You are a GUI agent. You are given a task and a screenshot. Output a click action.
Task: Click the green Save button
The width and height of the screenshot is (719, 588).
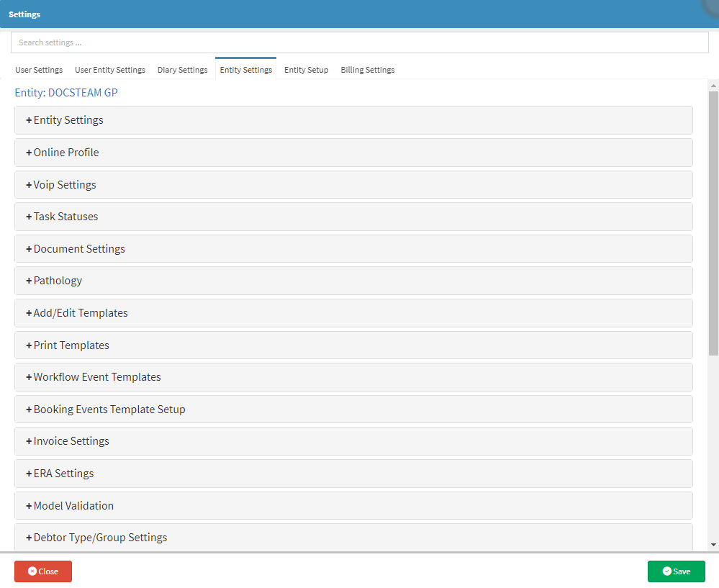677,571
